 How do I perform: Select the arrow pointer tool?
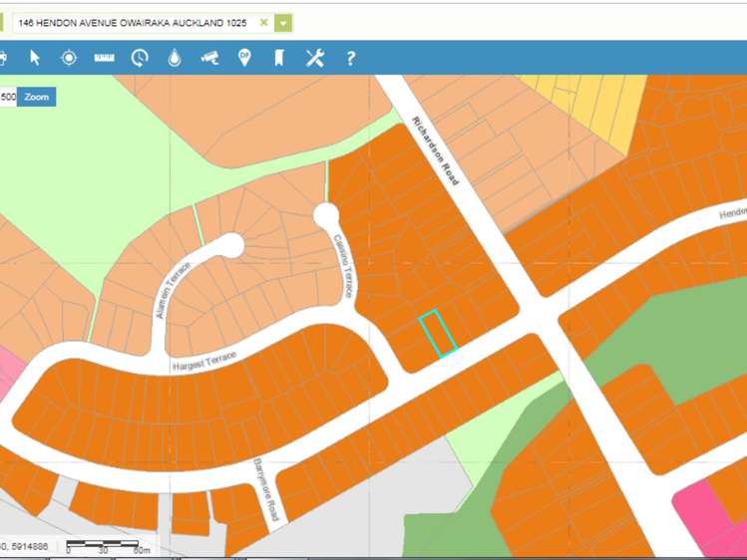click(x=35, y=58)
